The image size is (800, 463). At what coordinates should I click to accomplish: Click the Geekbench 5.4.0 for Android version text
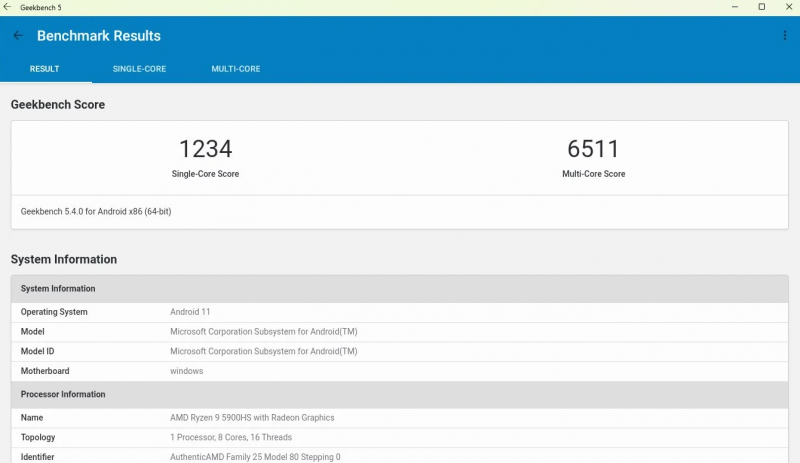click(x=96, y=211)
